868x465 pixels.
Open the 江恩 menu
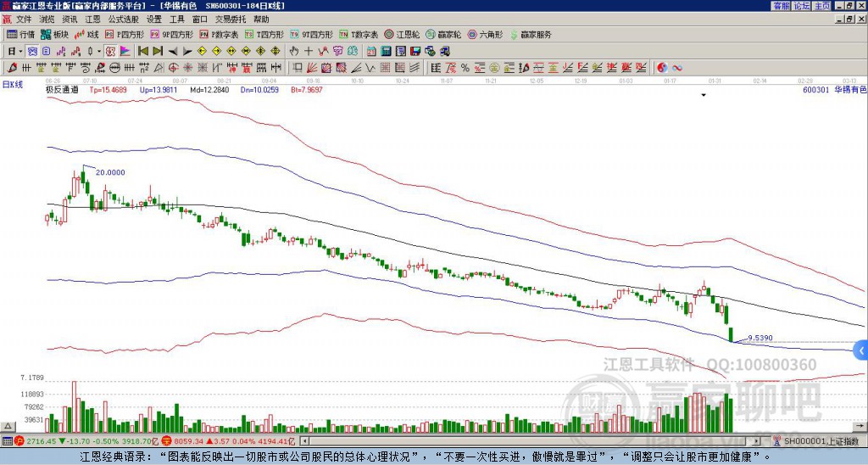(93, 20)
